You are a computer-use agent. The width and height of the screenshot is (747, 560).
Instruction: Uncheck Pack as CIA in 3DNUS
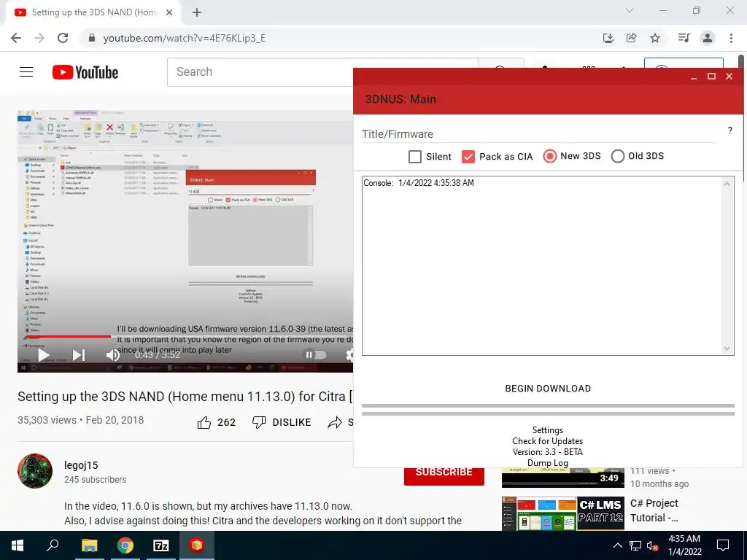coord(468,157)
